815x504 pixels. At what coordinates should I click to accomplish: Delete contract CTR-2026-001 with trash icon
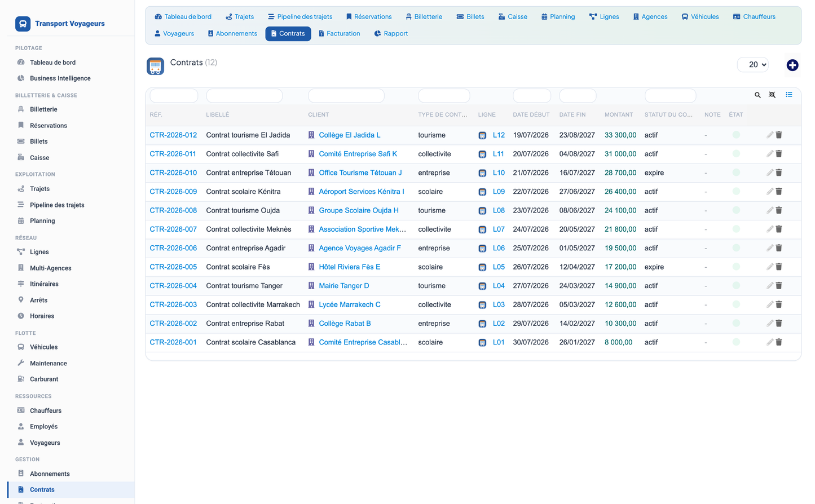[779, 342]
